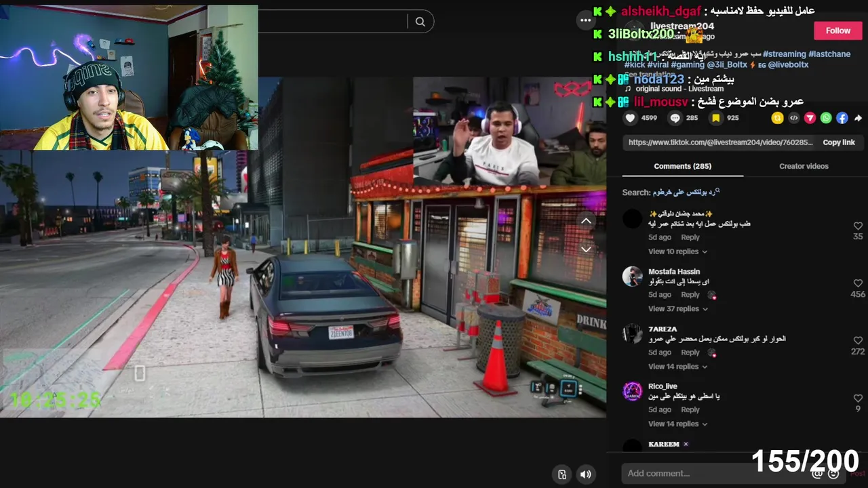Click the @3li_Boltx mention in caption
Screen dimensions: 868x488
pyautogui.click(x=727, y=65)
